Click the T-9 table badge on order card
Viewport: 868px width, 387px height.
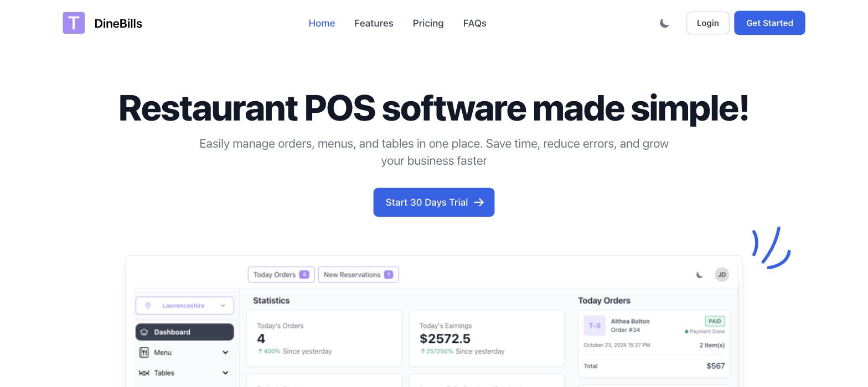click(595, 326)
